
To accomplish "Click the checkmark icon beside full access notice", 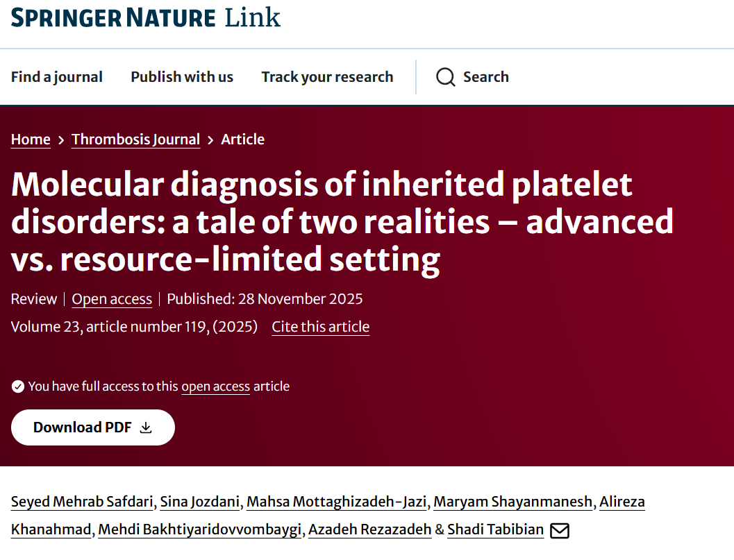I will pos(17,386).
